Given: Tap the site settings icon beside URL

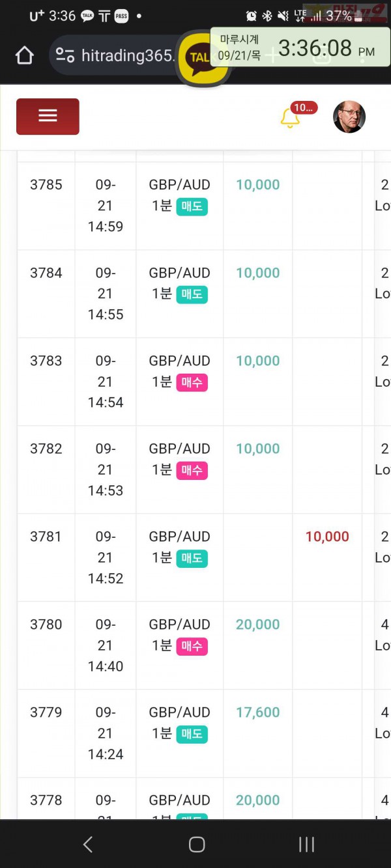Looking at the screenshot, I should click(65, 56).
